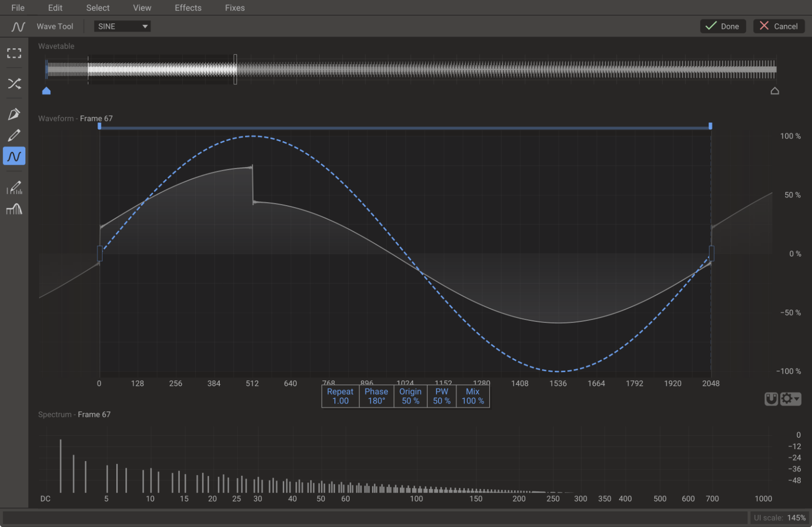Select the spectrum envelope tool
Viewport: 812px width, 527px height.
tap(14, 209)
